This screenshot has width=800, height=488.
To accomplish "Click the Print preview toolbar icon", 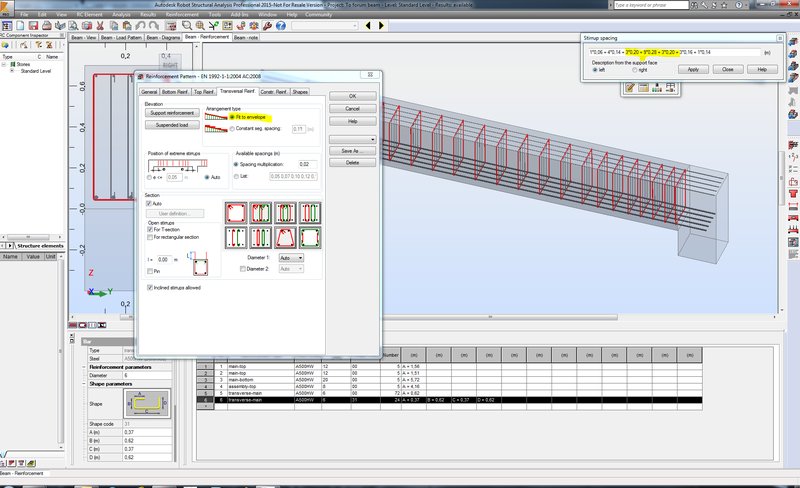I will point(73,26).
